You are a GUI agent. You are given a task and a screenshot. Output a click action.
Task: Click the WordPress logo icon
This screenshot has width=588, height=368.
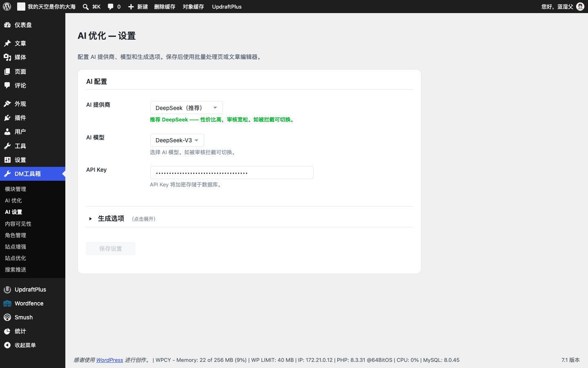[7, 7]
